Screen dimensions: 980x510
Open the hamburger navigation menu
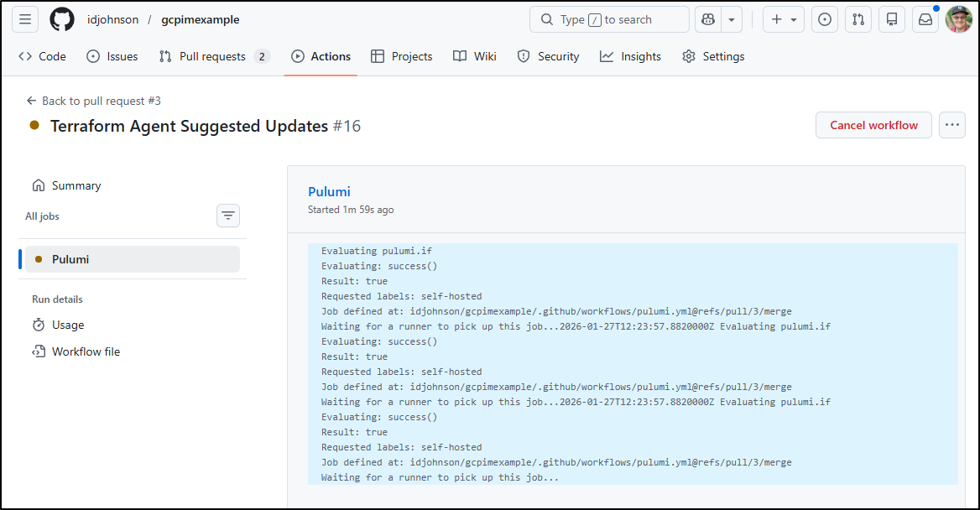[25, 19]
